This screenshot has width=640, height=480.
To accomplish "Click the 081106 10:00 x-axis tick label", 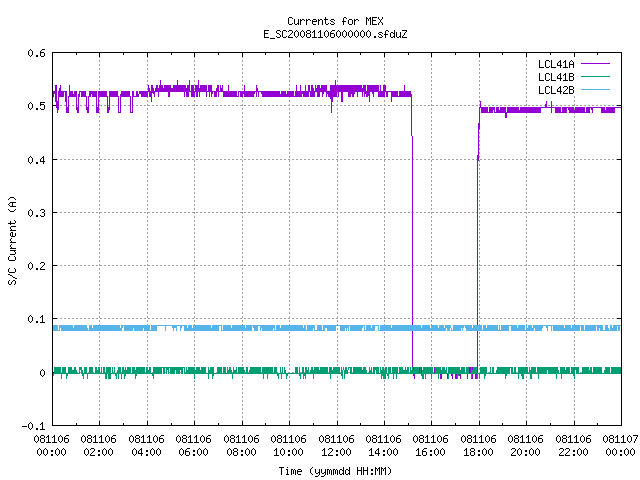I will click(x=289, y=446).
